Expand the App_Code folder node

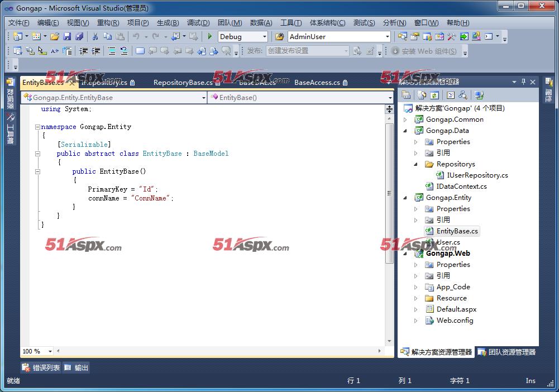(x=415, y=287)
